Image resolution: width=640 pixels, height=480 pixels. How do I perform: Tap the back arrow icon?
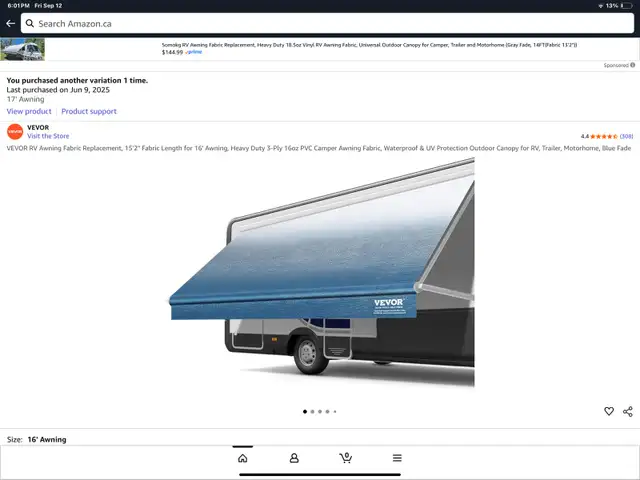point(11,24)
